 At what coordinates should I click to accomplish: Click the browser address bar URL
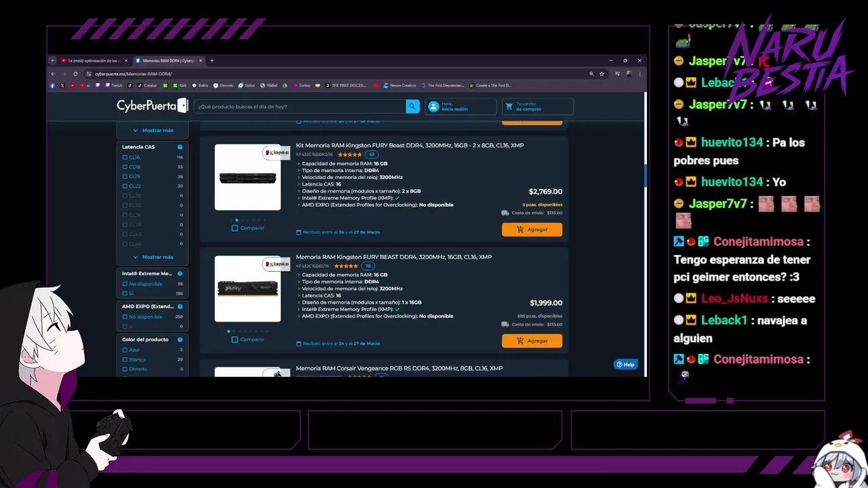[134, 74]
